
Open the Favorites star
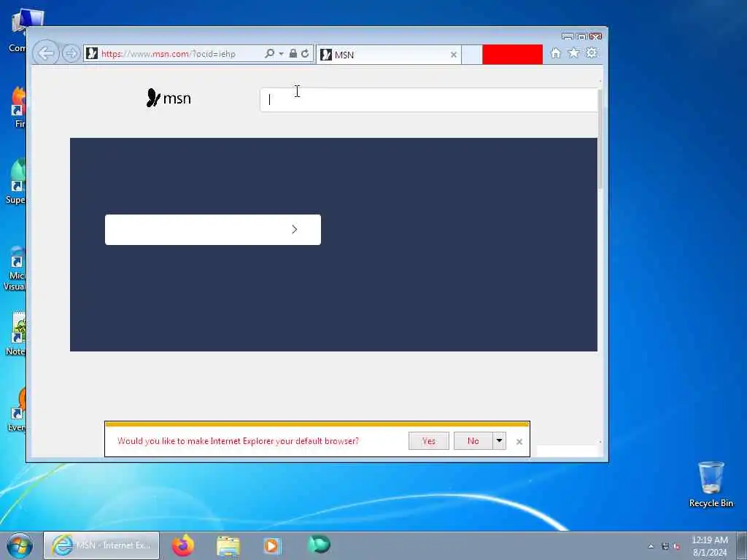(x=573, y=52)
